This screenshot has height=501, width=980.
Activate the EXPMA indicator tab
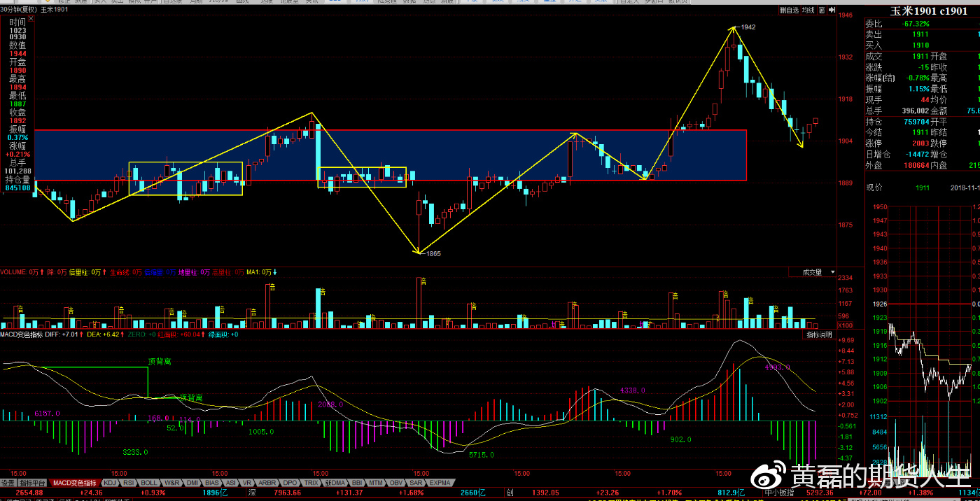[440, 483]
